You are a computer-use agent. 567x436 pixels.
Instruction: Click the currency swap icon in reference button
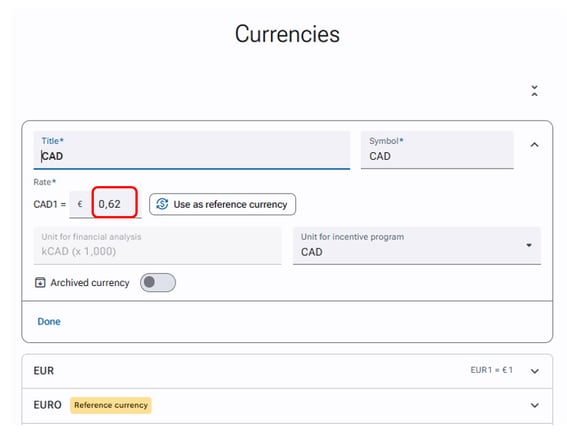(x=162, y=204)
